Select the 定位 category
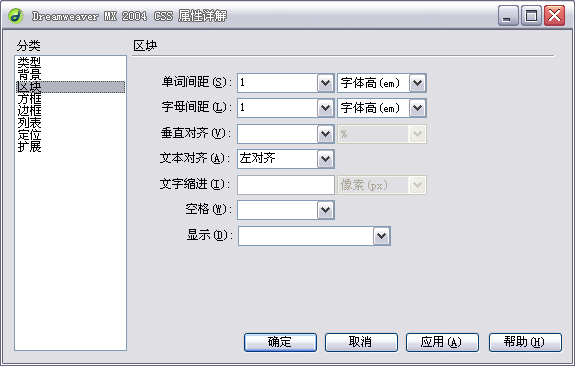Screen dimensions: 575x366 (x=29, y=135)
